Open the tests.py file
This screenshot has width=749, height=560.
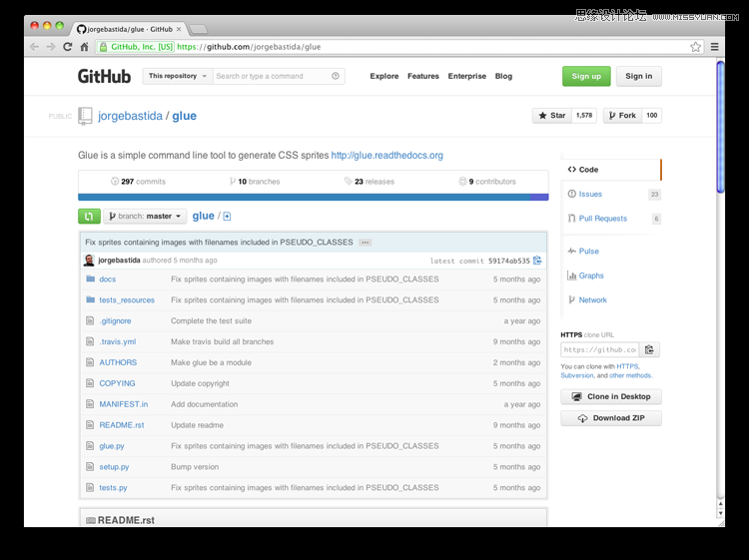tap(113, 487)
